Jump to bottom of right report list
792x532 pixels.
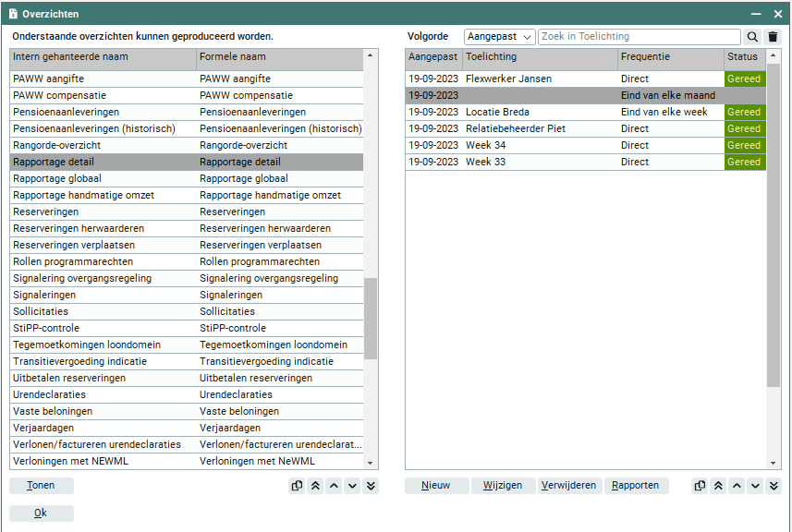click(x=774, y=486)
